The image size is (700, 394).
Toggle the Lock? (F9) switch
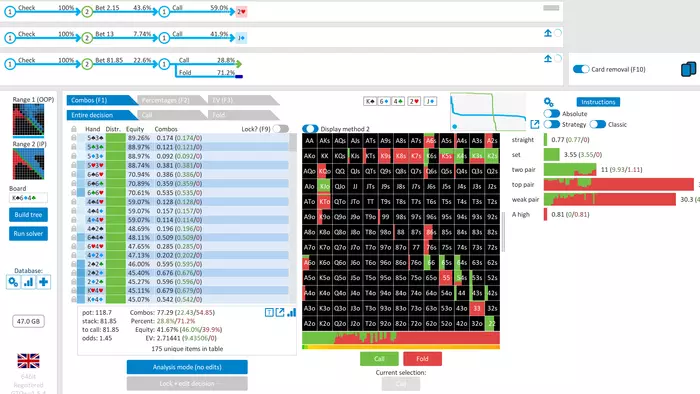(280, 129)
